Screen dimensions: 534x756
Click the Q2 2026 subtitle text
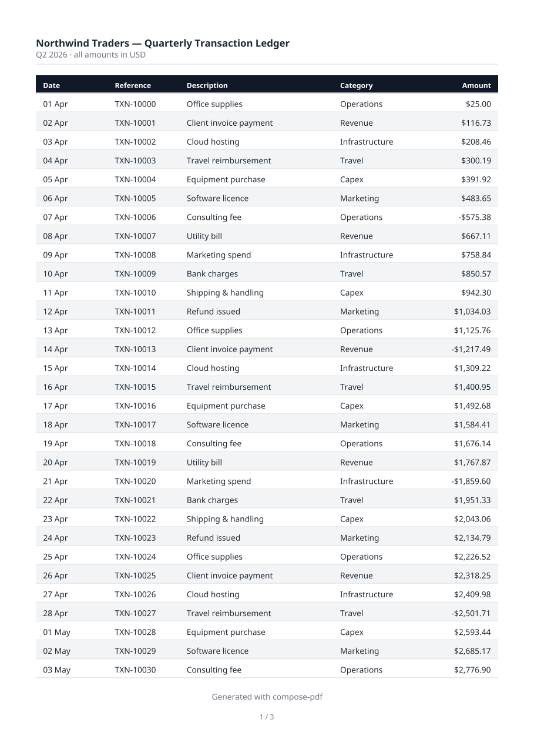(x=90, y=55)
